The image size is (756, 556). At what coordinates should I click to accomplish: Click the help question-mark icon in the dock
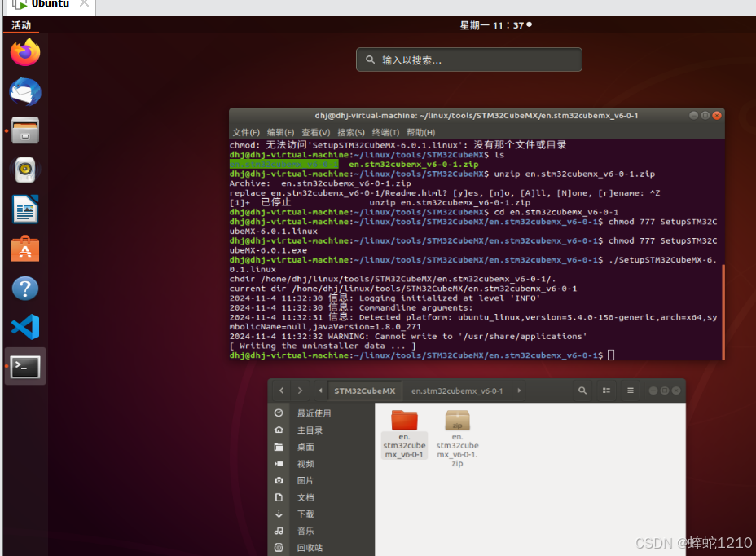click(x=24, y=288)
